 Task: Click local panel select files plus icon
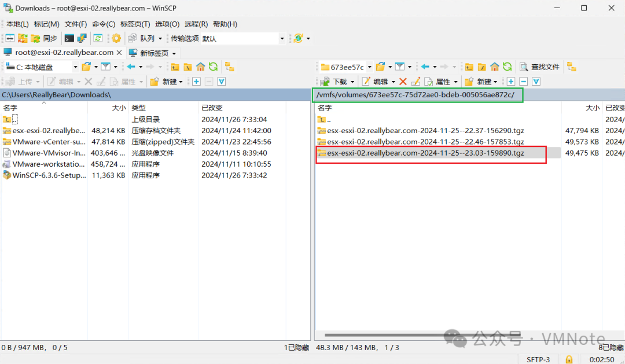point(196,82)
